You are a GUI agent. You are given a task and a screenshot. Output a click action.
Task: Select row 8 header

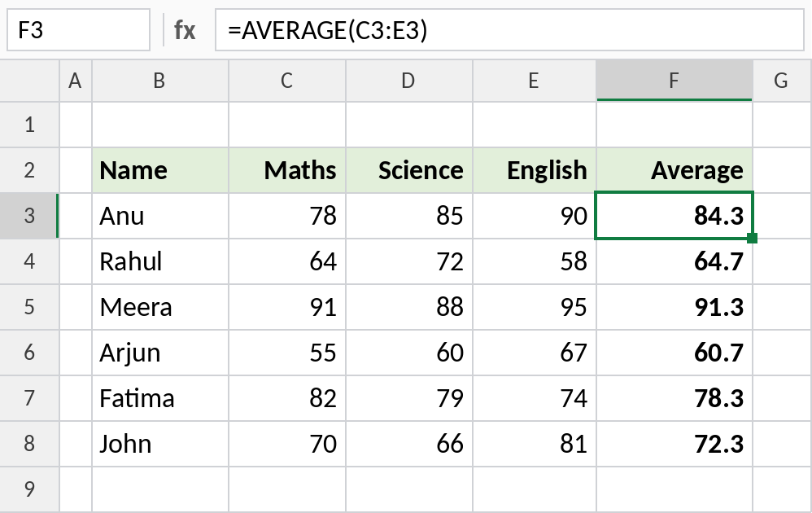(x=29, y=444)
